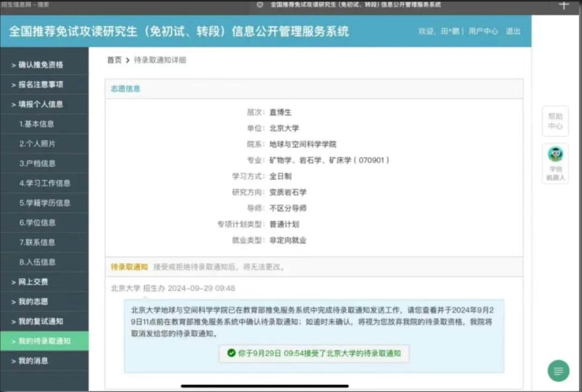Click 首页 breadcrumb link
Viewport: 582px width, 392px height.
point(114,60)
